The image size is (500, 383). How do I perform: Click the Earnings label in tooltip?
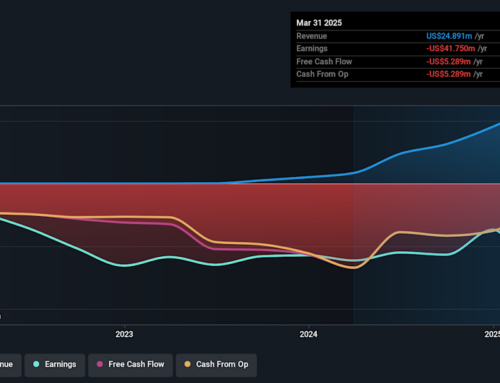(x=312, y=49)
